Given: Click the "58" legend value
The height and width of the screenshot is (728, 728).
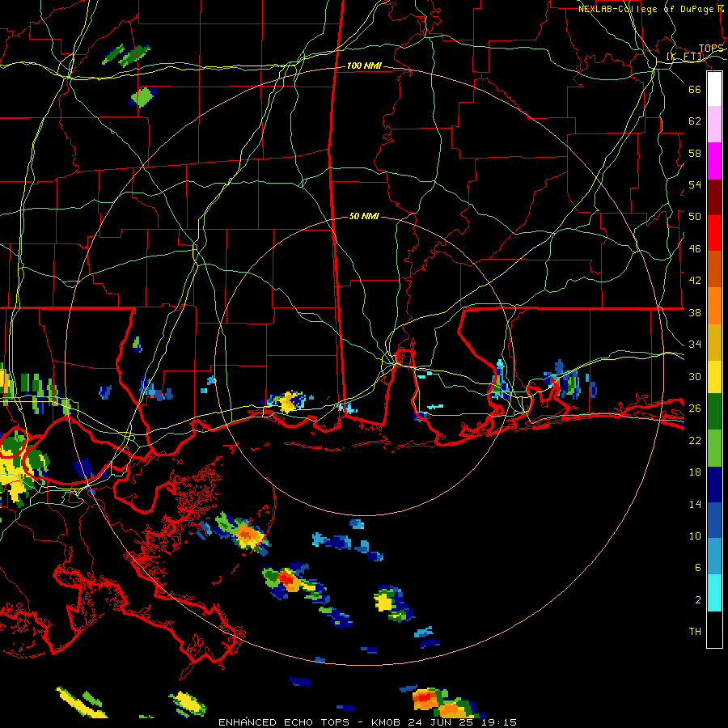Looking at the screenshot, I should click(x=695, y=153).
